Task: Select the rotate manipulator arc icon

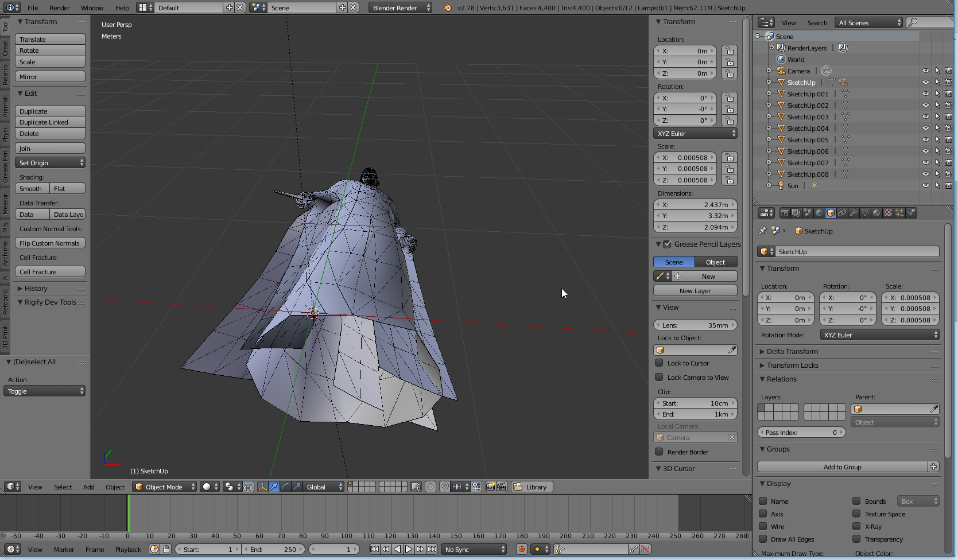Action: (x=285, y=487)
